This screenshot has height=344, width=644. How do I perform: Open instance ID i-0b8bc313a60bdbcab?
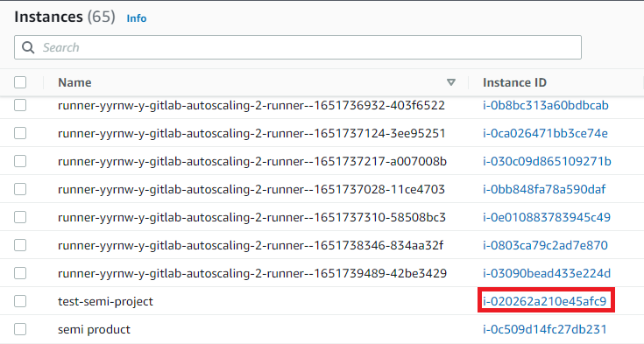545,106
